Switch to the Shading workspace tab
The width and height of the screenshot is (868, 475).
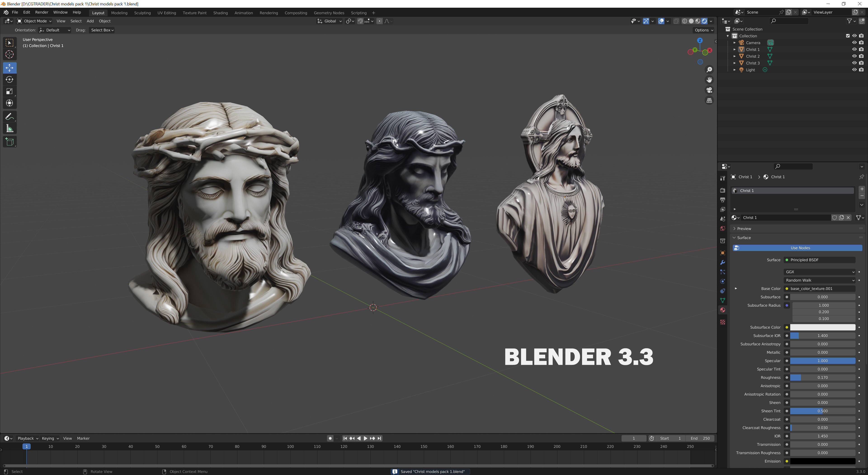tap(220, 13)
